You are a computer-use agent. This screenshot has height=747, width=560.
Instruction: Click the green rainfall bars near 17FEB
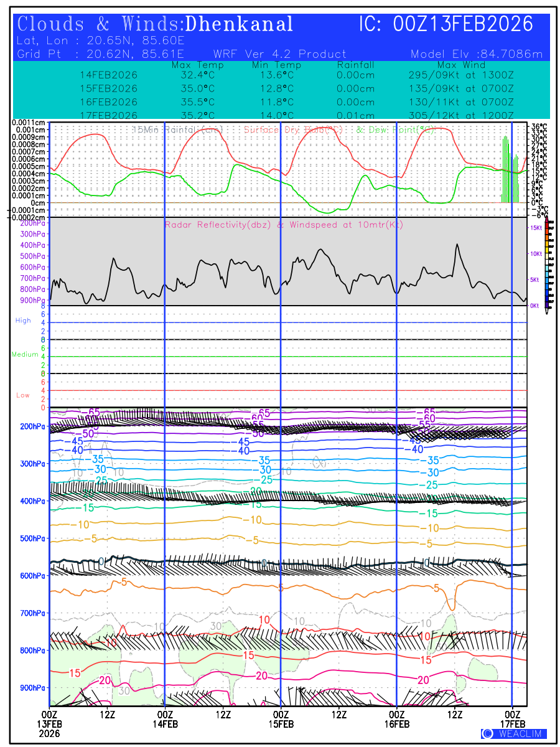(505, 171)
